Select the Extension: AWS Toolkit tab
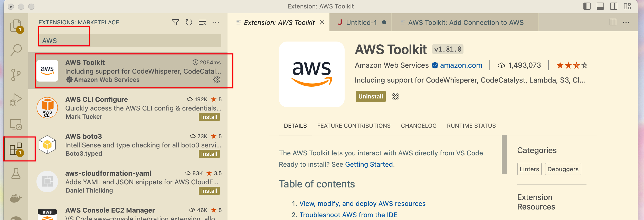The image size is (644, 220). 279,23
